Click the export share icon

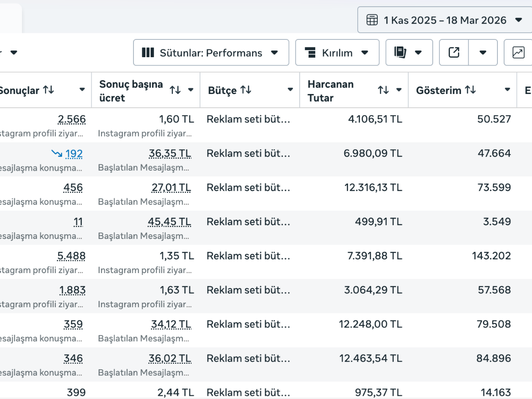pyautogui.click(x=454, y=53)
